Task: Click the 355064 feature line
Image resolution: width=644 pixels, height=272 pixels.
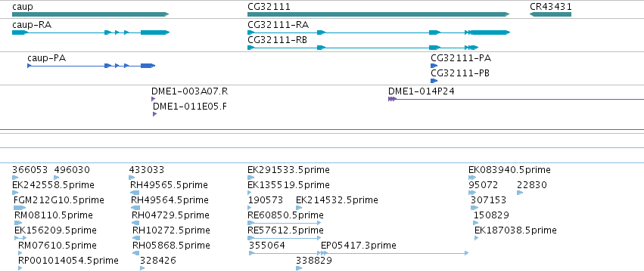Action: (285, 253)
